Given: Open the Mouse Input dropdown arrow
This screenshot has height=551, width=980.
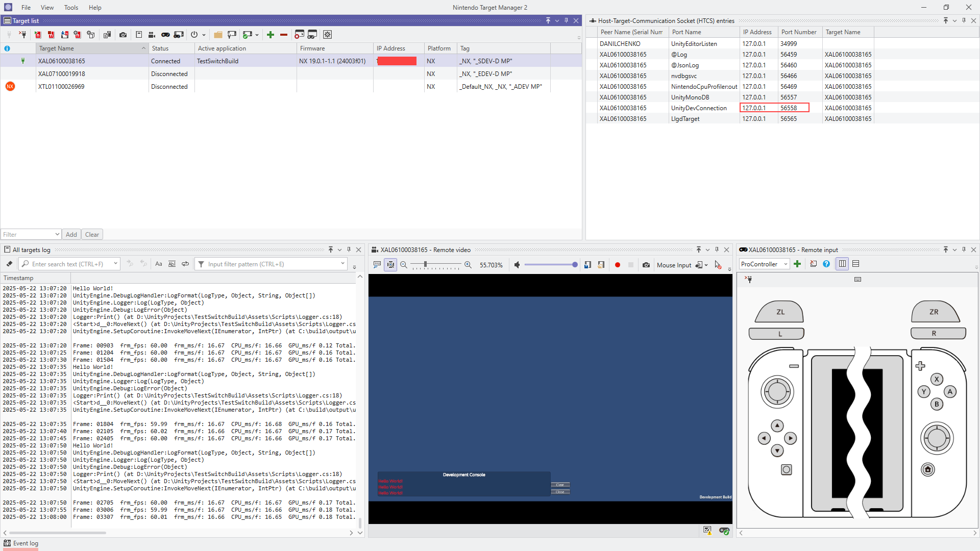Looking at the screenshot, I should coord(706,265).
